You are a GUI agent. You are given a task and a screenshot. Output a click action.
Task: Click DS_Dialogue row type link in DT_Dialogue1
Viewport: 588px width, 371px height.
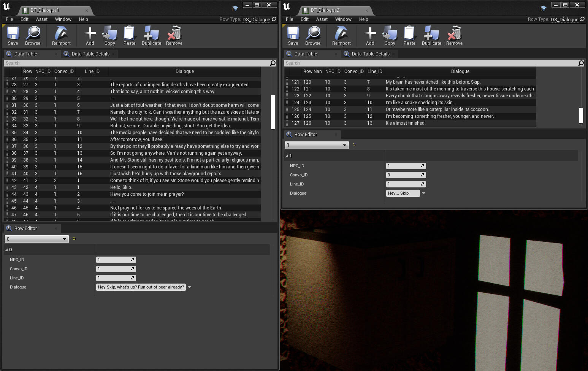coord(256,20)
